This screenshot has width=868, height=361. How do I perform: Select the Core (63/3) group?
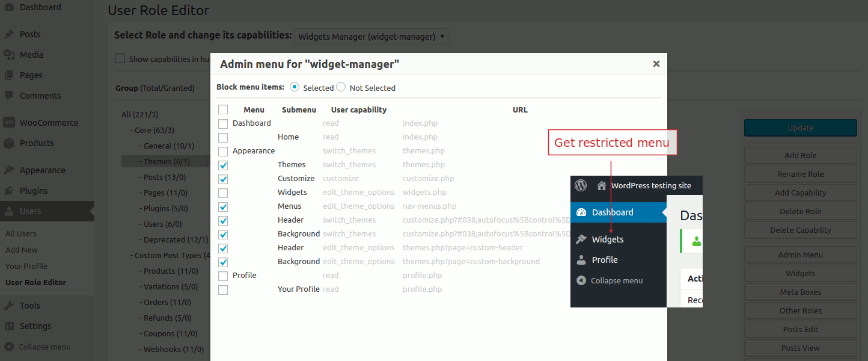click(x=154, y=130)
